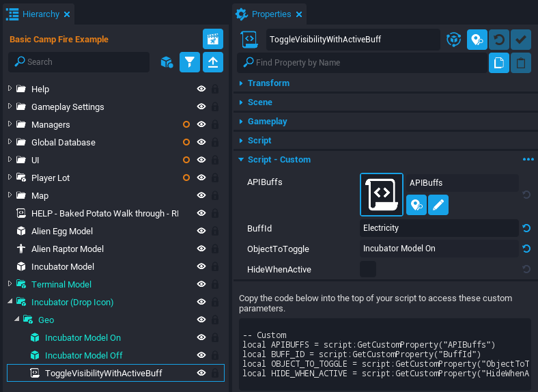Select the Alien Raptor Model item

[68, 249]
